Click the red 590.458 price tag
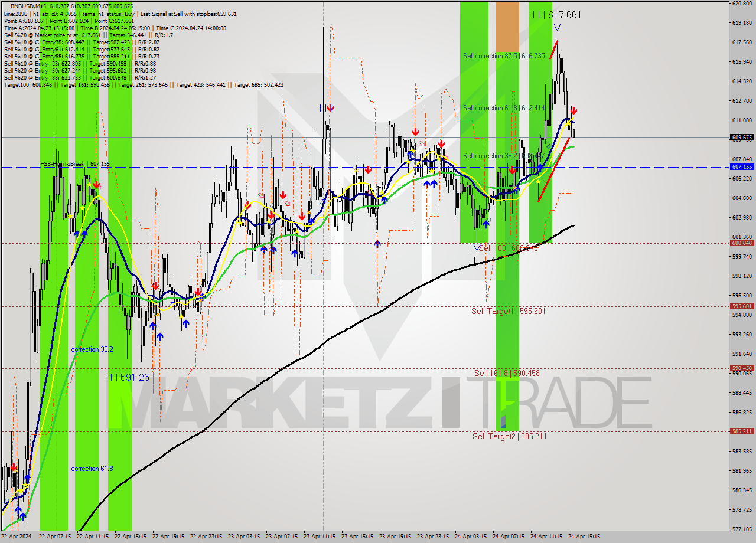This screenshot has width=756, height=543. click(x=742, y=368)
